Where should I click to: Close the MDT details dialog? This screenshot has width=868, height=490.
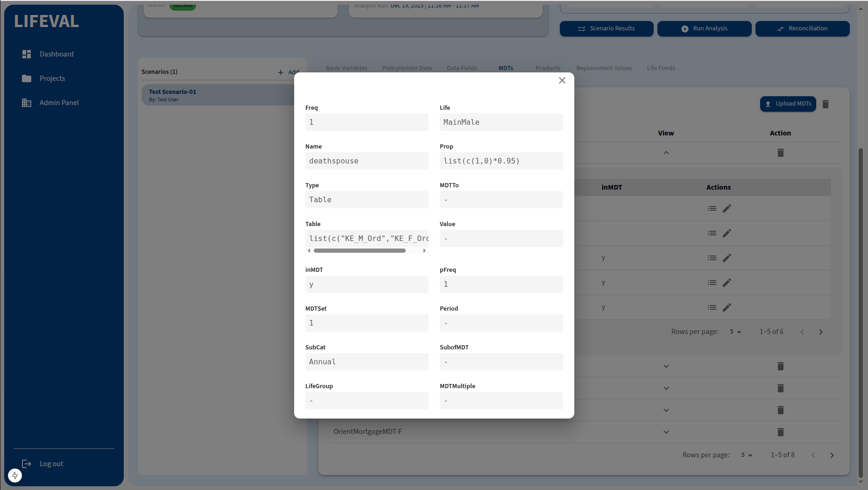tap(562, 80)
